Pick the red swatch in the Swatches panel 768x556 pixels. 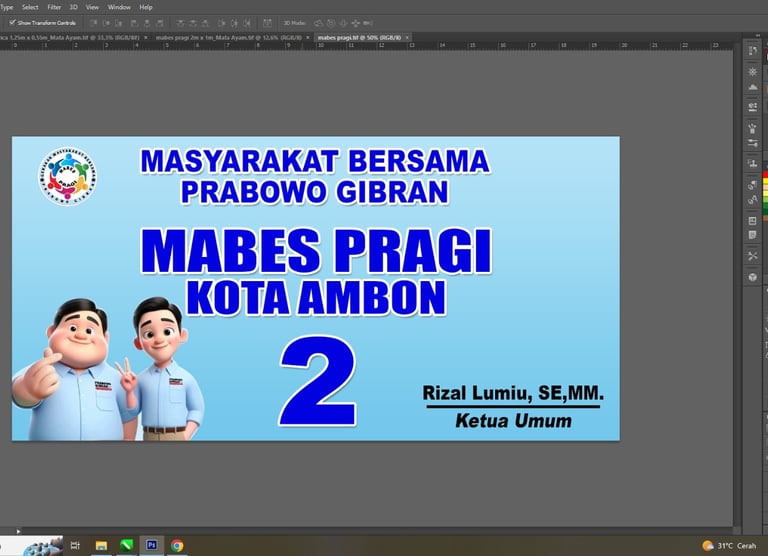click(766, 174)
